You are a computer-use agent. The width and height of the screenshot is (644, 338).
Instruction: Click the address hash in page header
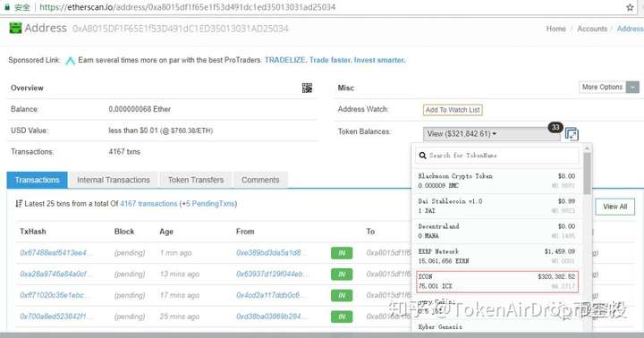click(181, 29)
